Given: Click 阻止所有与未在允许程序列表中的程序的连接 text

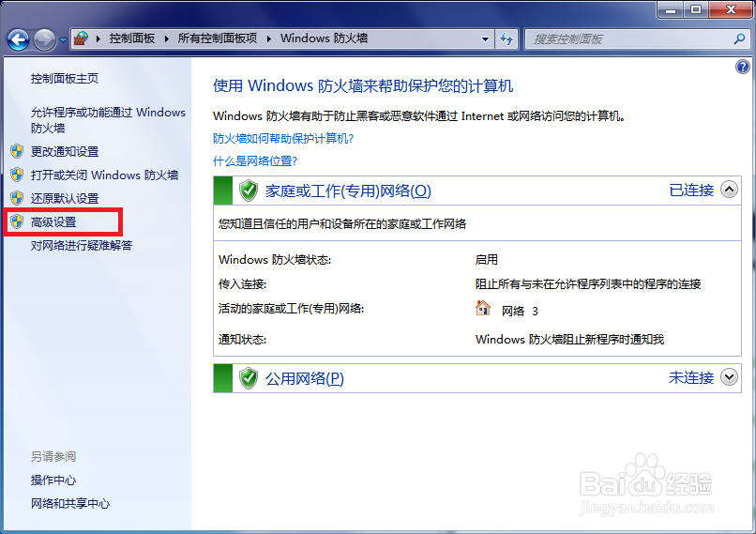Looking at the screenshot, I should point(588,284).
